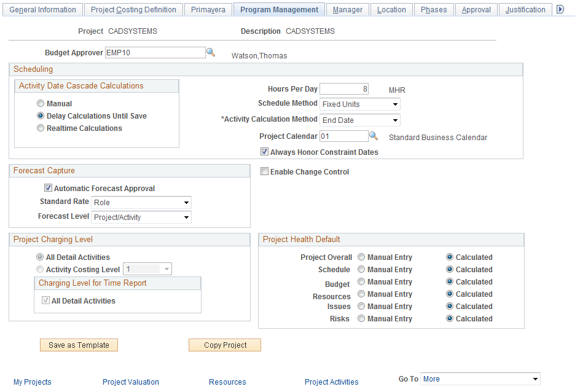Click the Hours Per Day input field
The width and height of the screenshot is (580, 392).
coord(344,88)
